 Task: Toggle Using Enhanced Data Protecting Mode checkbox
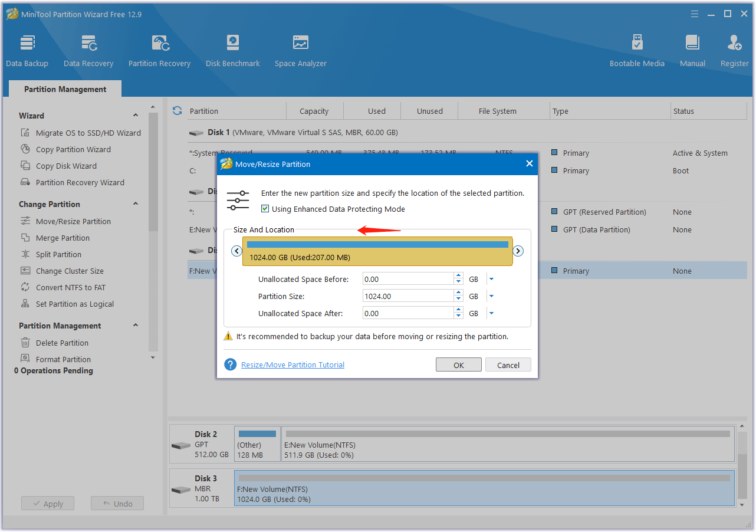[x=265, y=209]
